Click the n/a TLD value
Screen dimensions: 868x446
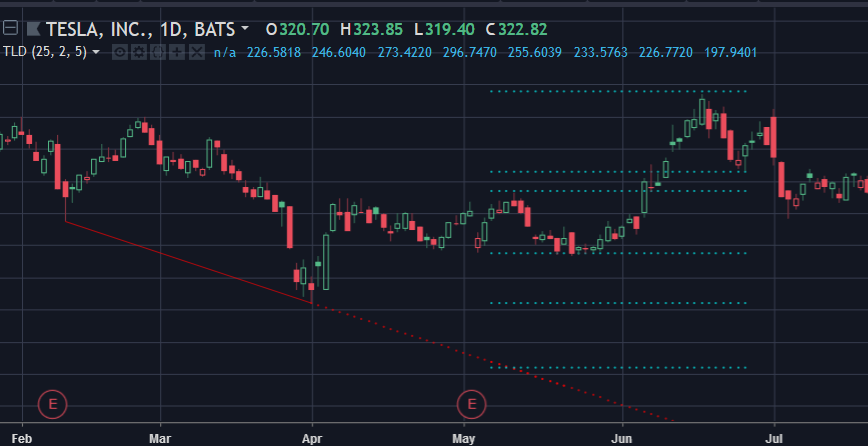[x=225, y=53]
